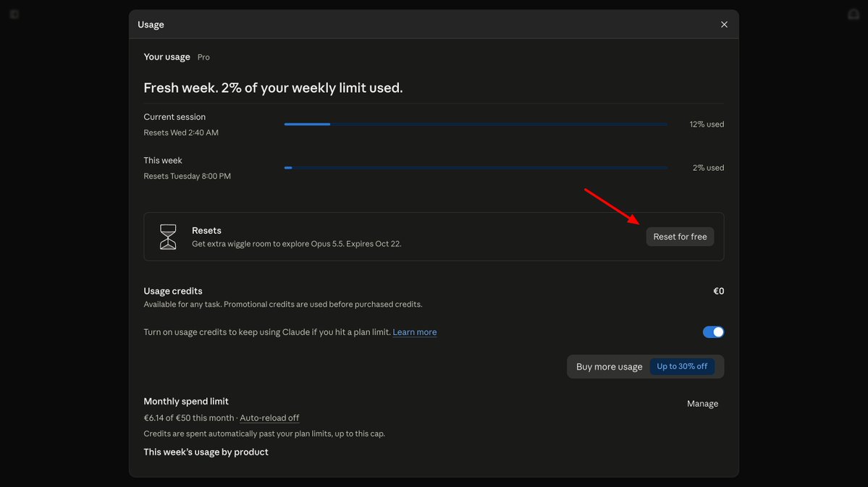Click the sidebar icon behind the dialog

[14, 14]
